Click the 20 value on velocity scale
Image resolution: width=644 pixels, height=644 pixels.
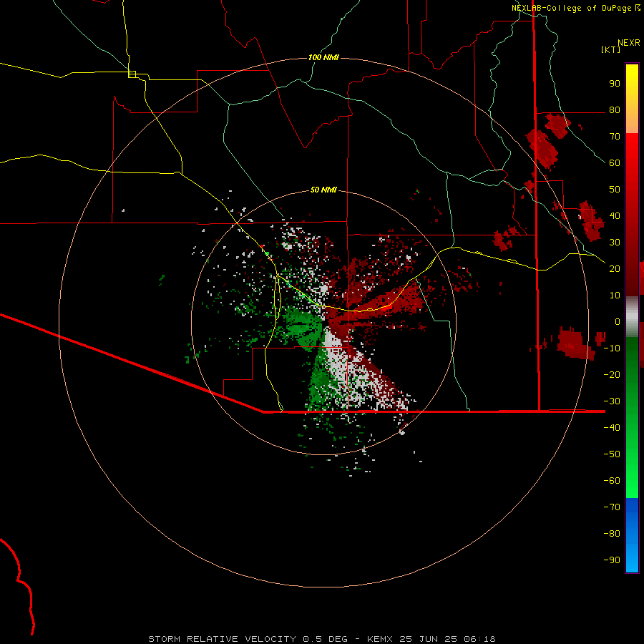pos(615,268)
